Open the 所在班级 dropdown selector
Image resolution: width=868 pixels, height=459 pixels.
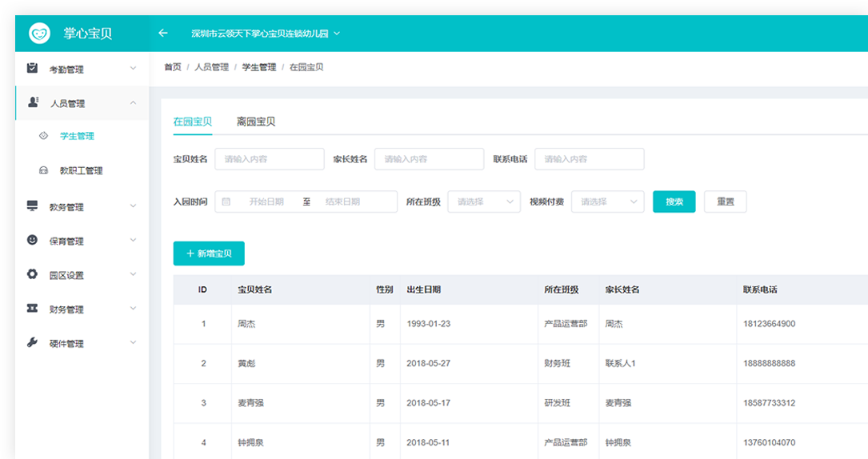tap(484, 202)
